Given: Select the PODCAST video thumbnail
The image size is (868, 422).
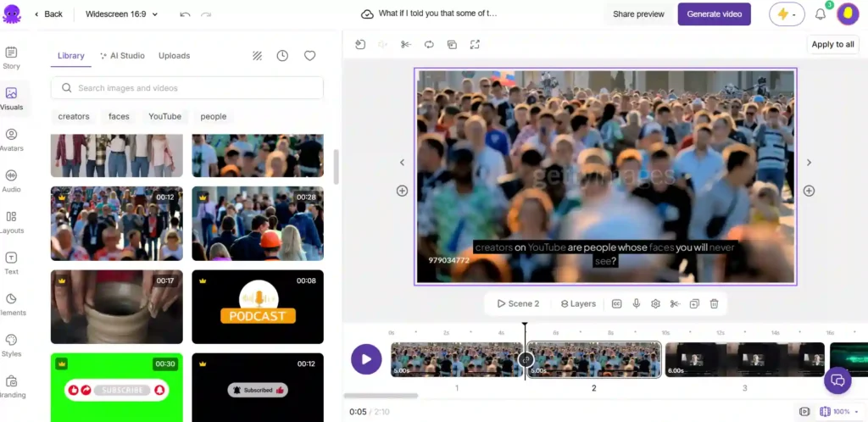Looking at the screenshot, I should (258, 307).
